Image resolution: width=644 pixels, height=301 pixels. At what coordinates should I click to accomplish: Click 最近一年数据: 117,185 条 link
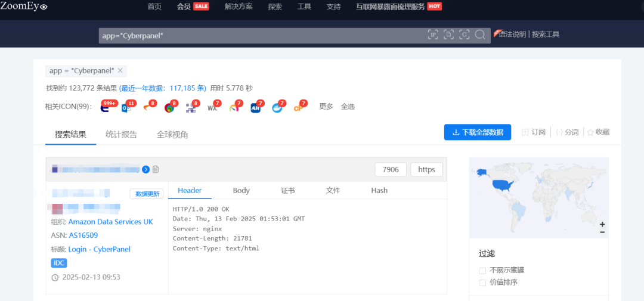pyautogui.click(x=163, y=88)
